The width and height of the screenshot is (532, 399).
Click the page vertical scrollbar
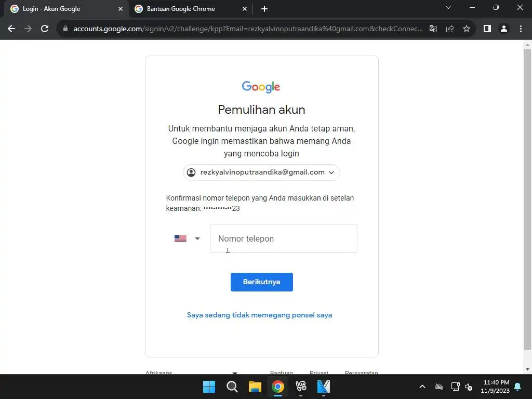[x=527, y=199]
